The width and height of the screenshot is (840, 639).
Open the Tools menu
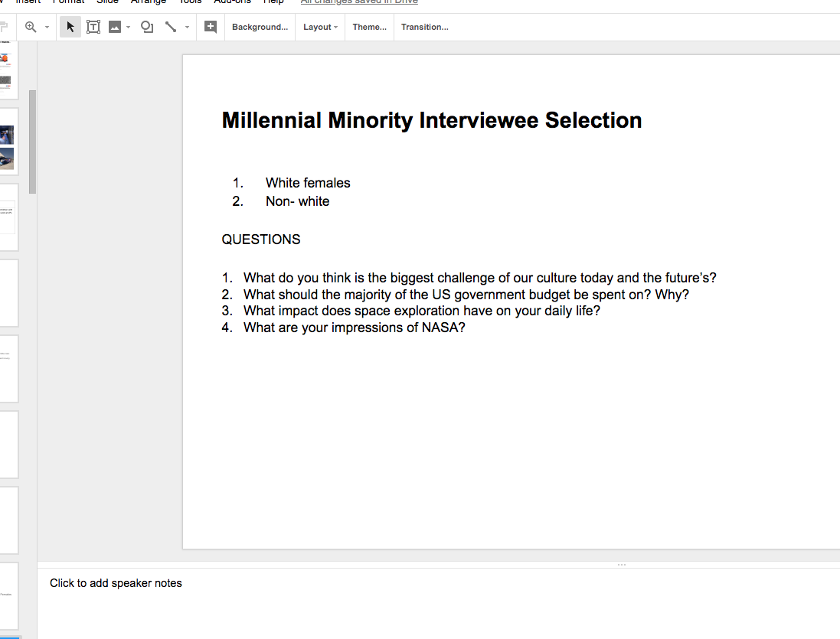click(x=190, y=2)
